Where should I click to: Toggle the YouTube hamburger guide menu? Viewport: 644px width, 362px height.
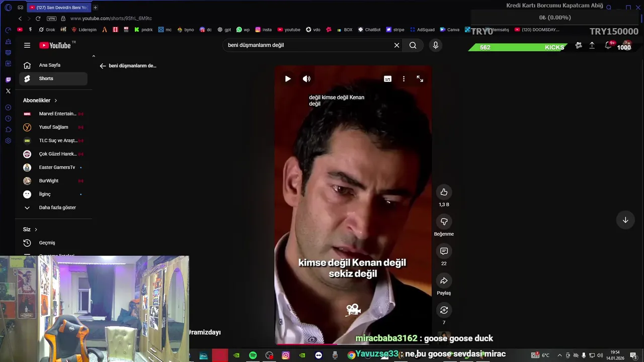click(x=27, y=45)
